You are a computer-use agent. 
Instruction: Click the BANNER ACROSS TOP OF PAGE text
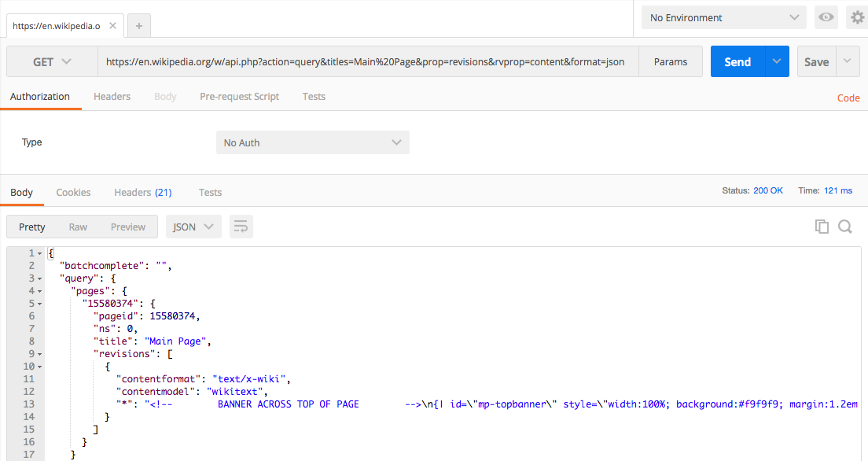pyautogui.click(x=289, y=404)
